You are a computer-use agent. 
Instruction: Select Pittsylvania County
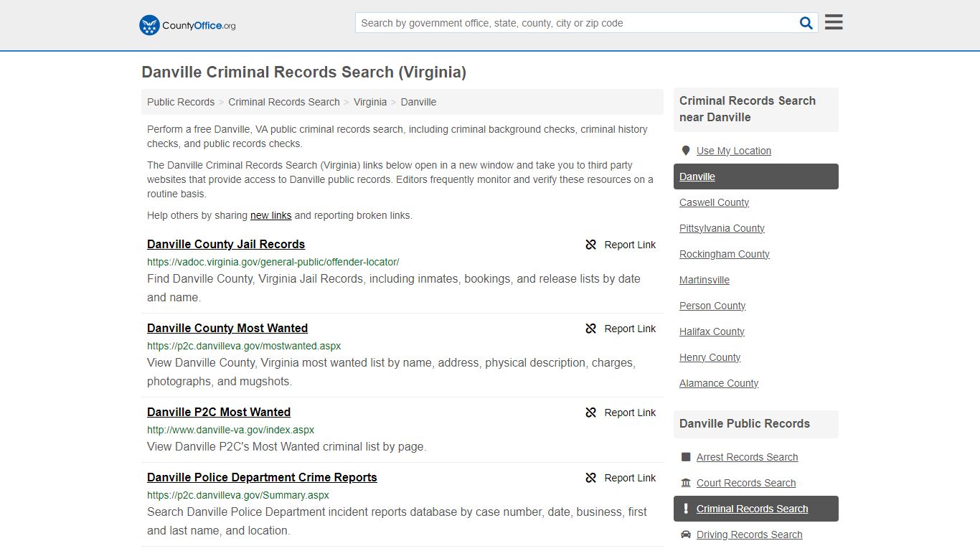point(722,228)
